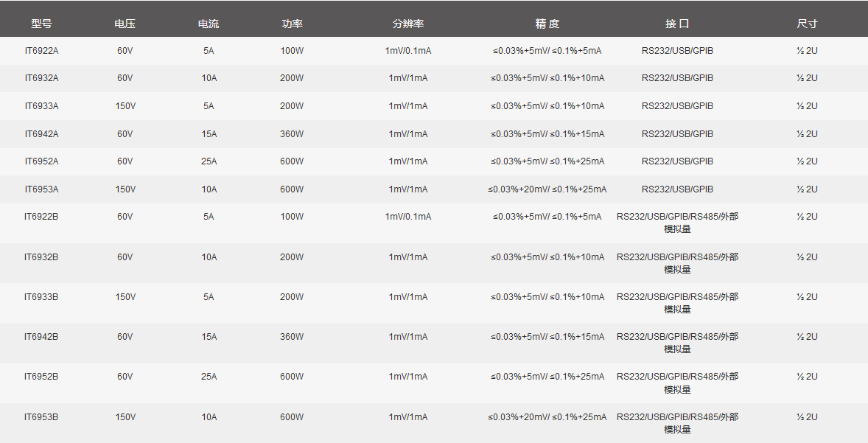The image size is (868, 443).
Task: Select model cell IT6942A
Action: [x=41, y=134]
